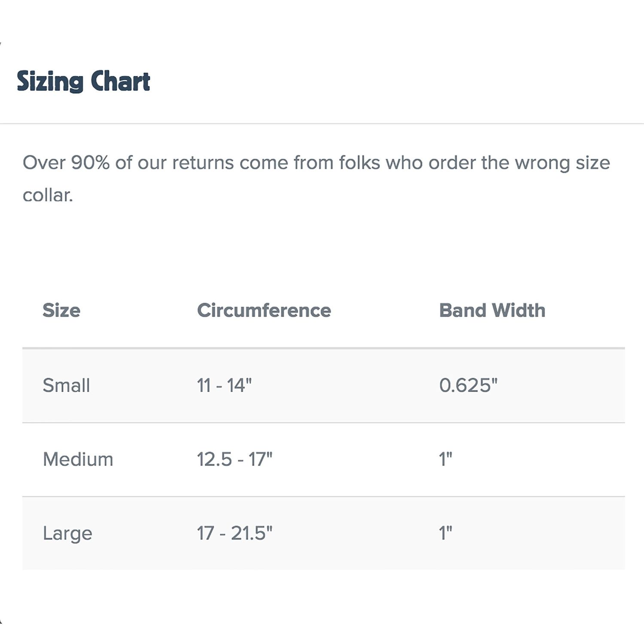This screenshot has height=644, width=644.
Task: Click the Sizing Chart heading
Action: pyautogui.click(x=83, y=81)
